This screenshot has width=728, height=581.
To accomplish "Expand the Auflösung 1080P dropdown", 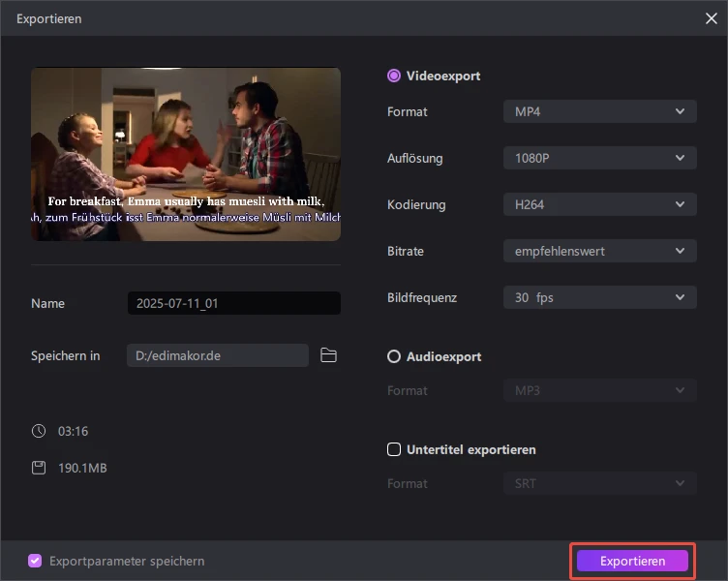I will point(599,158).
